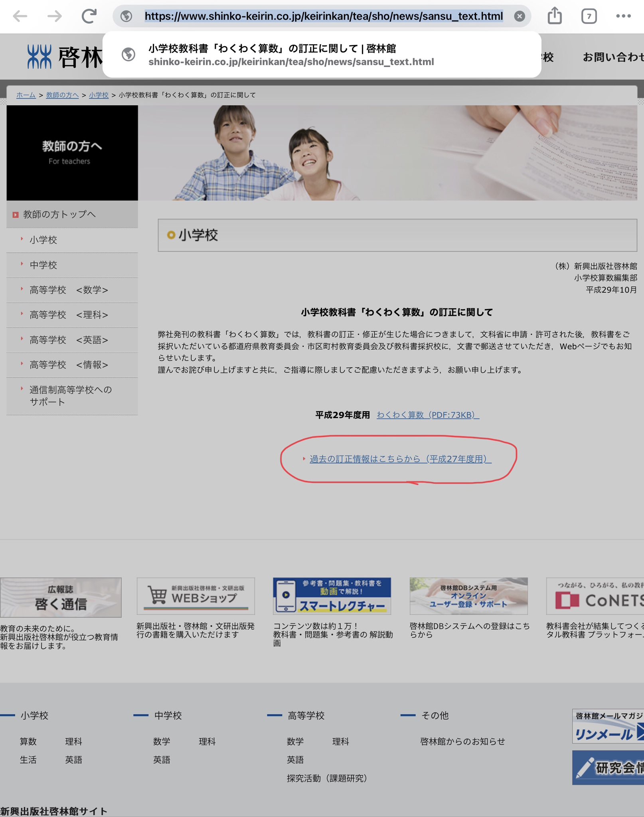Clear the URL with the X button

[x=519, y=16]
